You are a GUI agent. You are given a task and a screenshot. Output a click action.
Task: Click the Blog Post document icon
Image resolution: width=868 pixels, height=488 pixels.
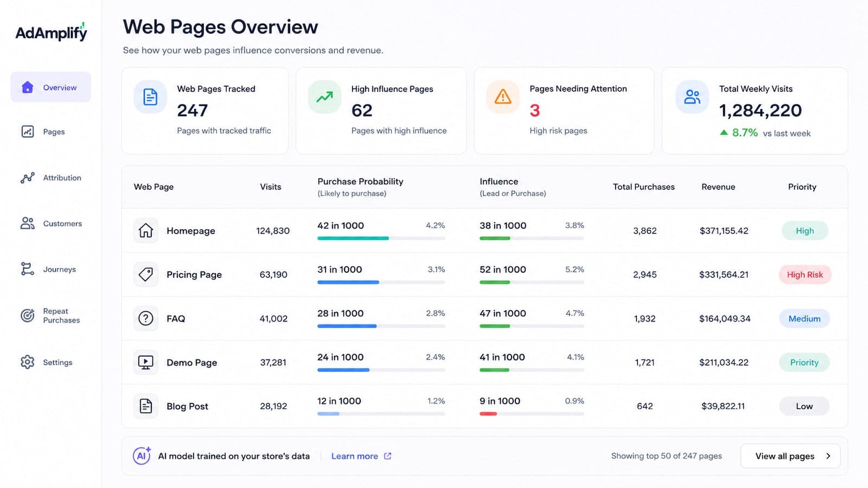pyautogui.click(x=146, y=406)
